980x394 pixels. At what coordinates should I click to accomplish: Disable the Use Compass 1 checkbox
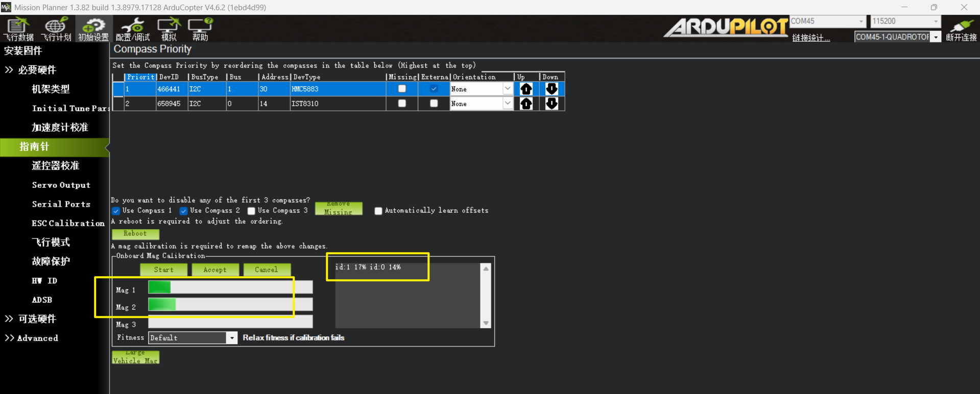point(116,211)
